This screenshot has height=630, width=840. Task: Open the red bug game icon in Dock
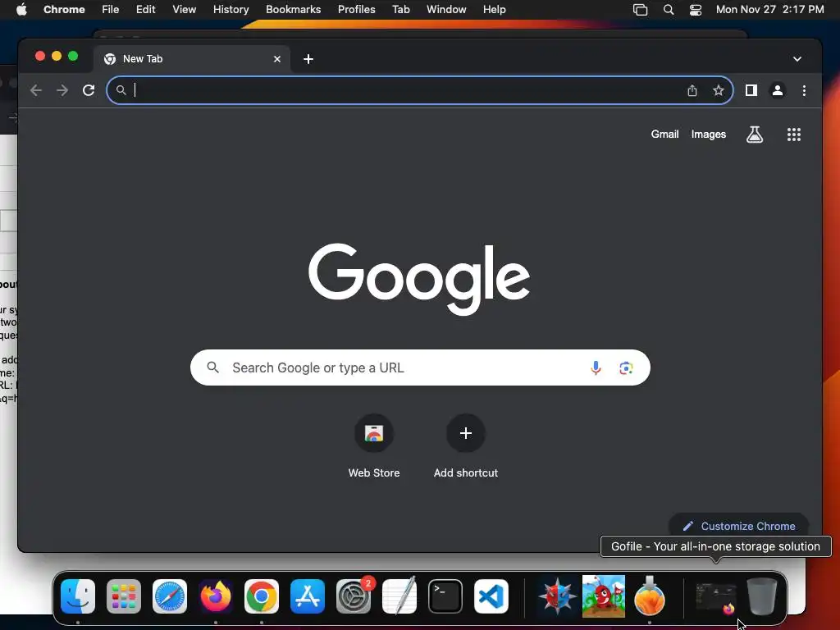pos(603,596)
